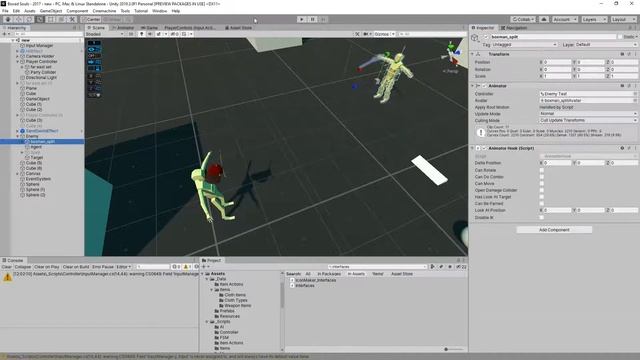Toggle Has Look At Target checkbox

(x=542, y=197)
